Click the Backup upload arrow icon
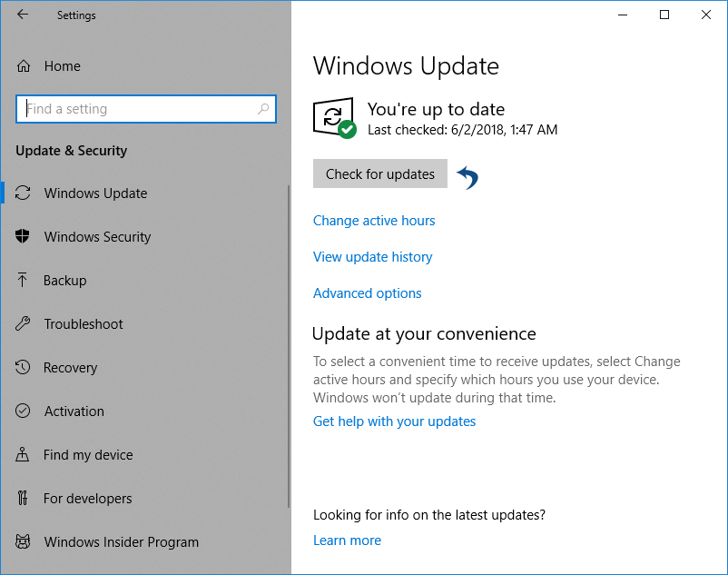Viewport: 728px width, 575px height. (22, 280)
